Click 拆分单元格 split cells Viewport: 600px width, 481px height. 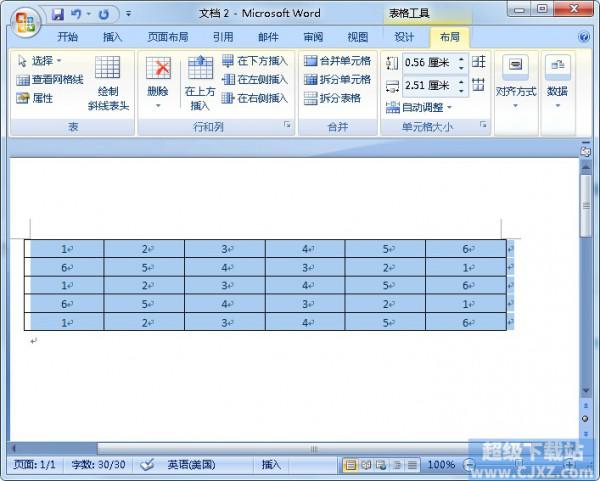[337, 80]
